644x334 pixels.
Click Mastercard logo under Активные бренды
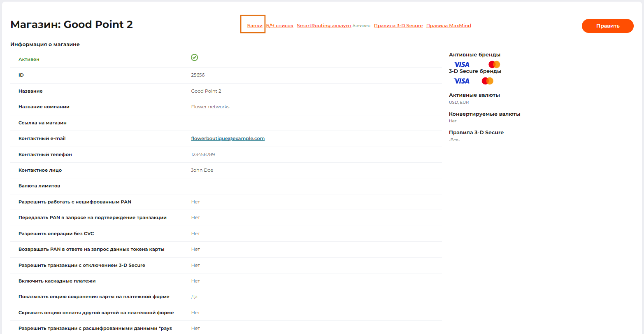pyautogui.click(x=494, y=65)
